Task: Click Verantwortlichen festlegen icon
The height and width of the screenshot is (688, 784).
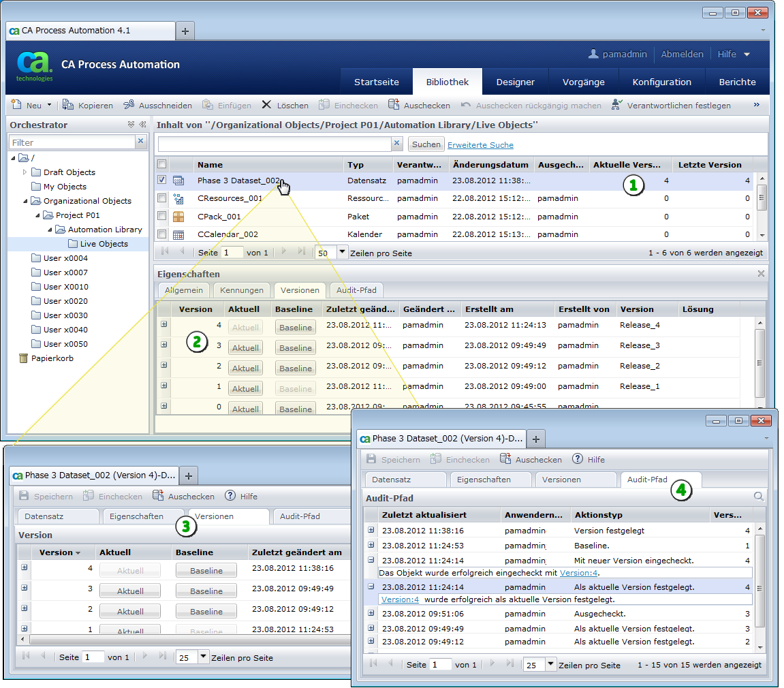Action: click(x=616, y=106)
